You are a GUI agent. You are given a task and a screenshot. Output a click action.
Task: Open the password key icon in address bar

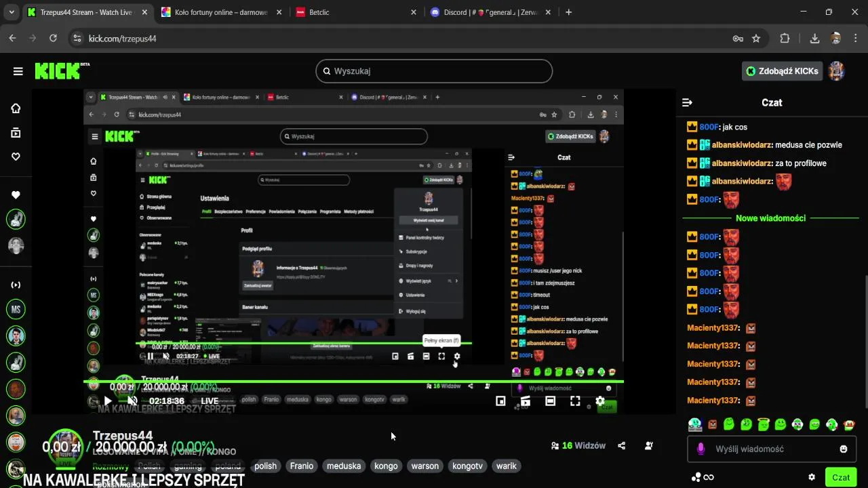[738, 39]
